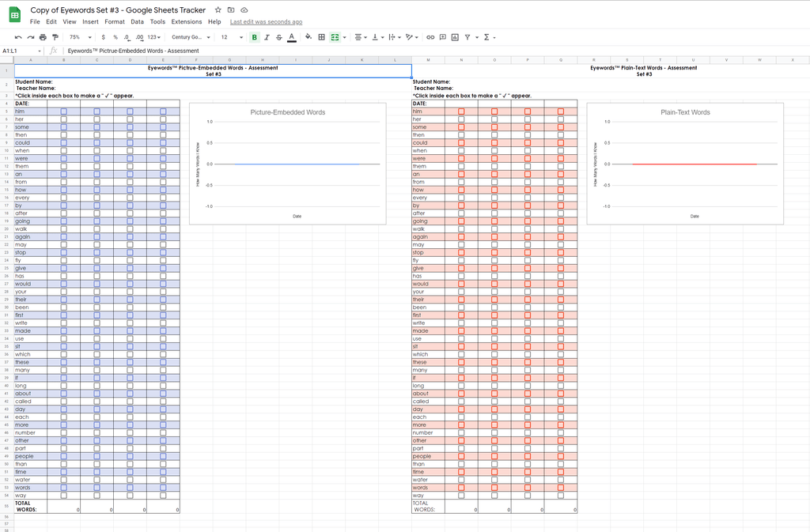810x532 pixels.
Task: Click the 'Last edit was seconds ago' link
Action: (266, 21)
